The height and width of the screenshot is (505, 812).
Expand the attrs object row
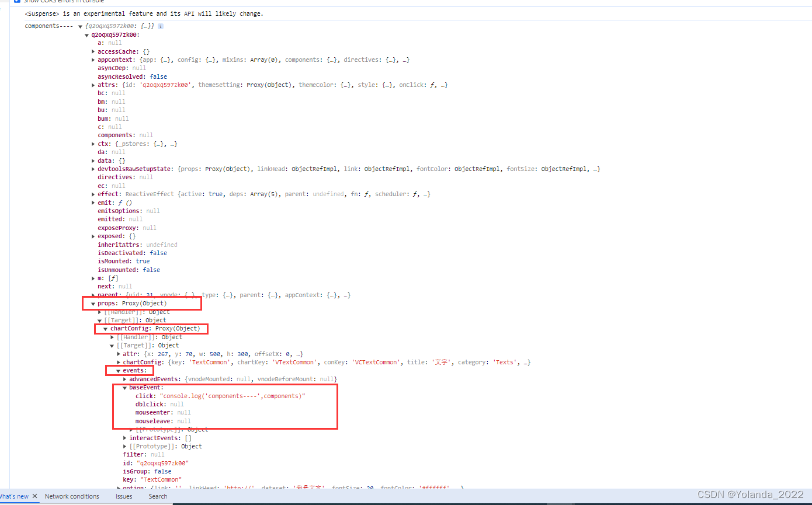pos(93,85)
